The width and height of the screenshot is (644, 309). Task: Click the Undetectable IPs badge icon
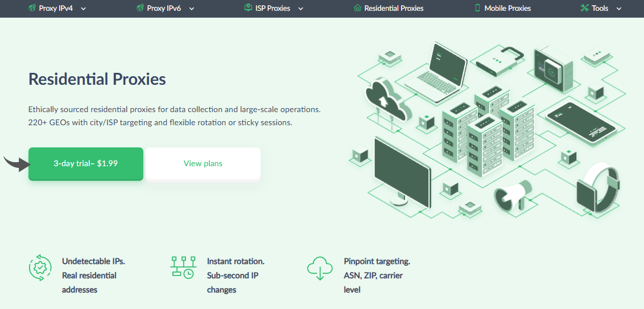click(x=40, y=268)
